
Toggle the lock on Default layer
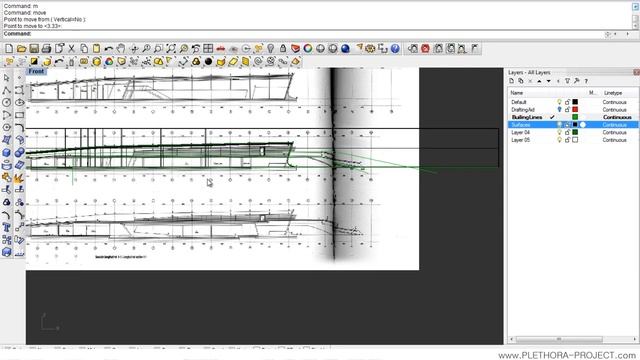point(567,102)
